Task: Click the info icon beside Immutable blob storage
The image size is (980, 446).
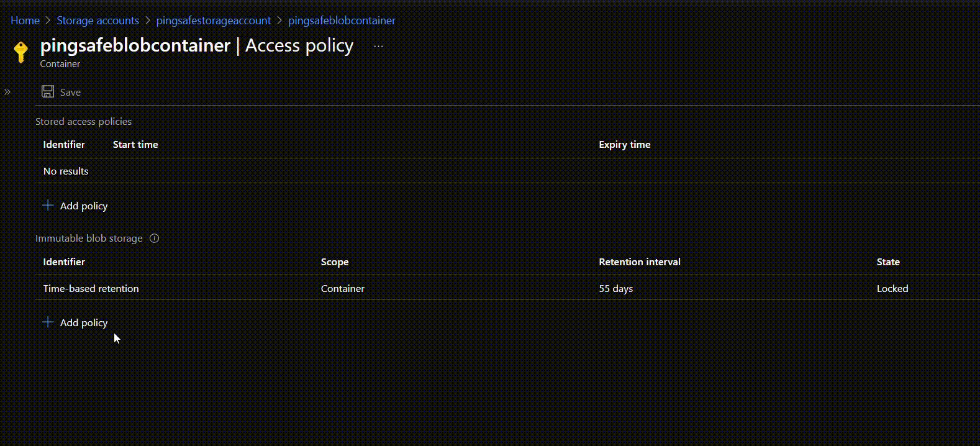Action: (x=155, y=239)
